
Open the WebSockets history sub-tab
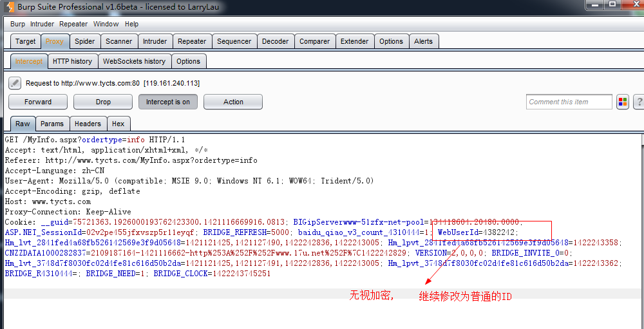pyautogui.click(x=135, y=61)
